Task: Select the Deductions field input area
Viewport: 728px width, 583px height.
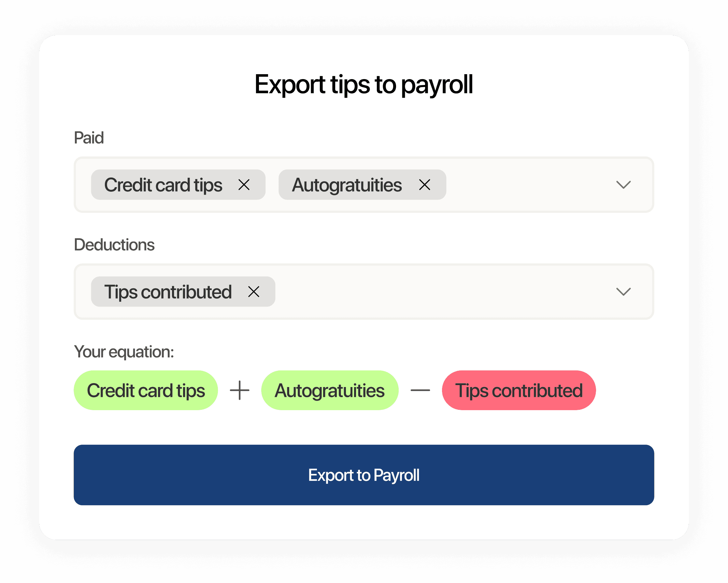Action: click(x=363, y=291)
